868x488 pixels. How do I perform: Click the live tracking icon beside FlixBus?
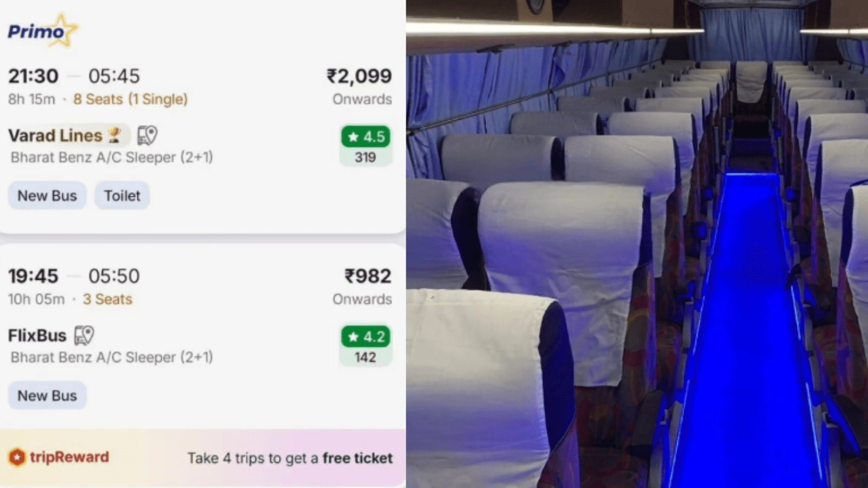click(x=84, y=336)
